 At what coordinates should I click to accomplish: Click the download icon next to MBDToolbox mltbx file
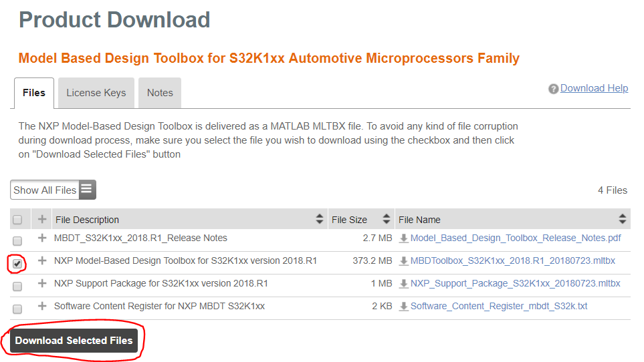click(403, 261)
